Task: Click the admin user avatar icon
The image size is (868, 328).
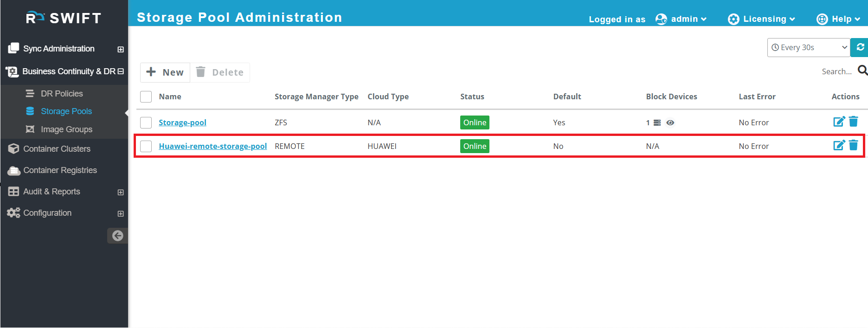Action: click(661, 19)
